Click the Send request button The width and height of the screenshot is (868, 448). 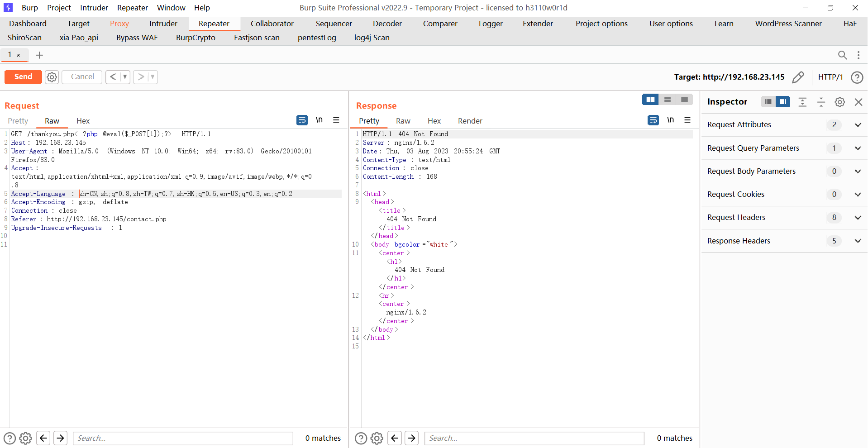pyautogui.click(x=23, y=77)
